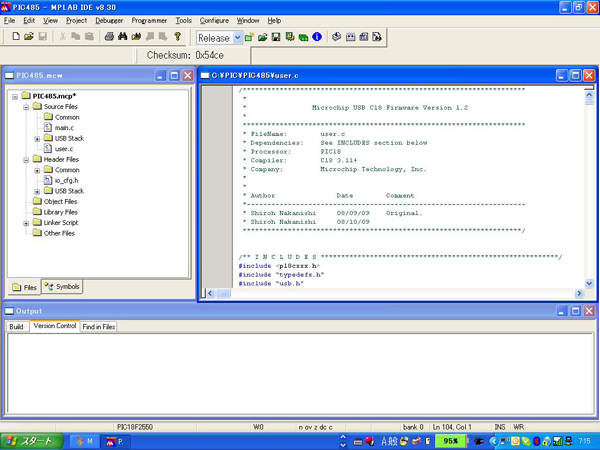Click the green Package project icon
This screenshot has height=450, width=600.
tap(303, 37)
